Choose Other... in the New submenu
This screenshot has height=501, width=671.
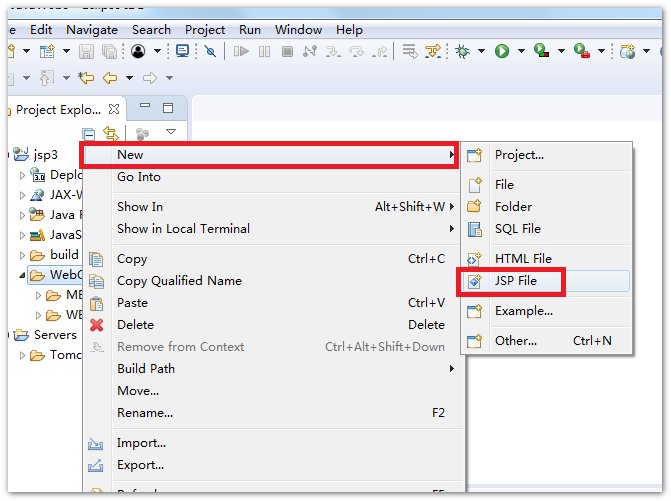(516, 341)
